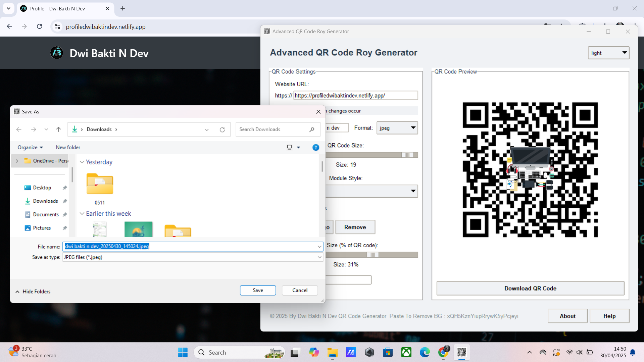Open Xbox app from the taskbar

point(406,353)
